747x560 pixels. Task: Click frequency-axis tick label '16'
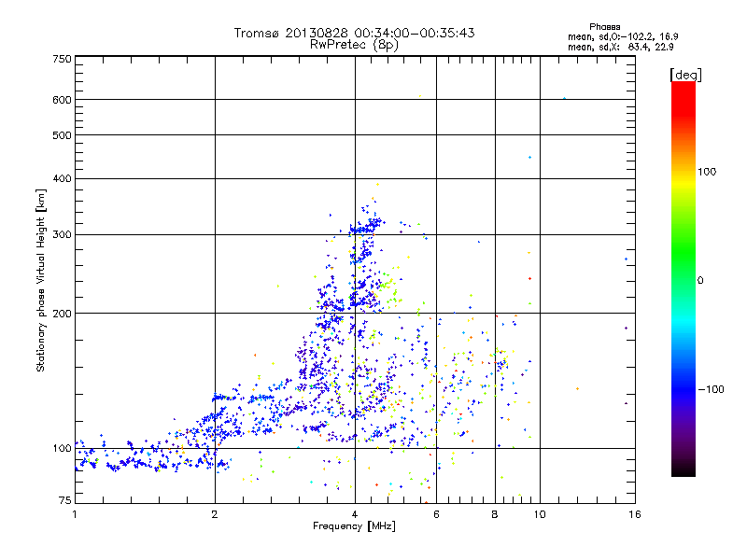(635, 514)
